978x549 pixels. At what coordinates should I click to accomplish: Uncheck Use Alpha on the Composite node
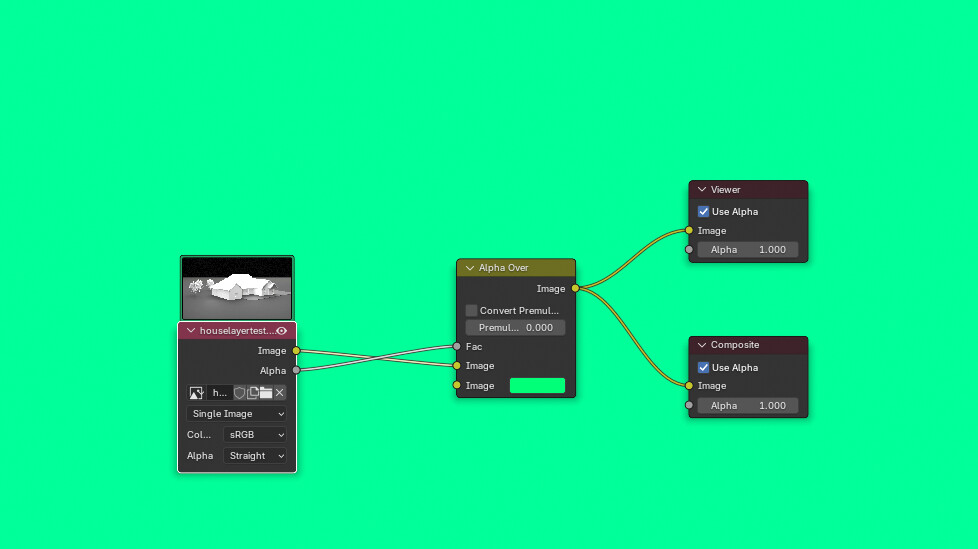[x=704, y=367]
